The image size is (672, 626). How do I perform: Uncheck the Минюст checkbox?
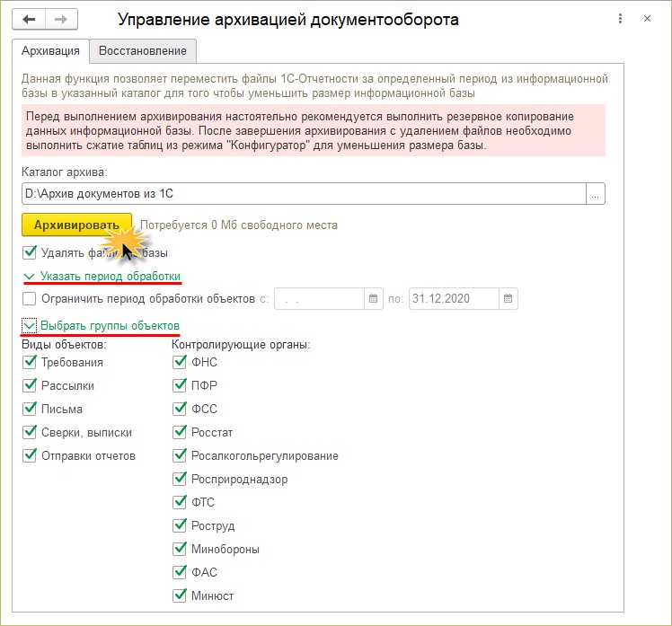point(179,595)
